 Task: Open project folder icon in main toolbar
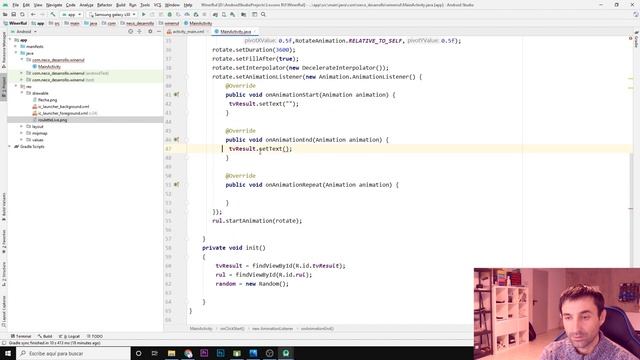click(5, 14)
